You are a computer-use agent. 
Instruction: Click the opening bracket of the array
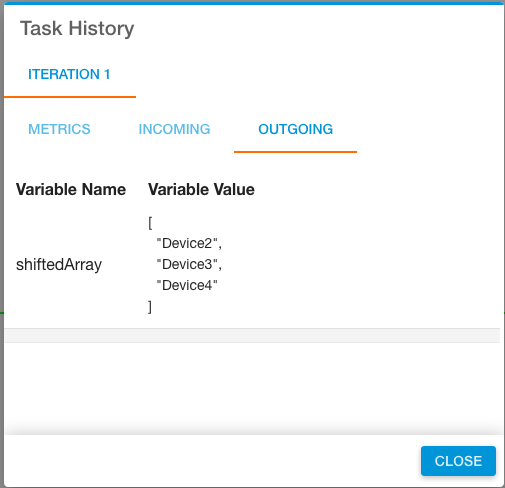click(x=150, y=223)
